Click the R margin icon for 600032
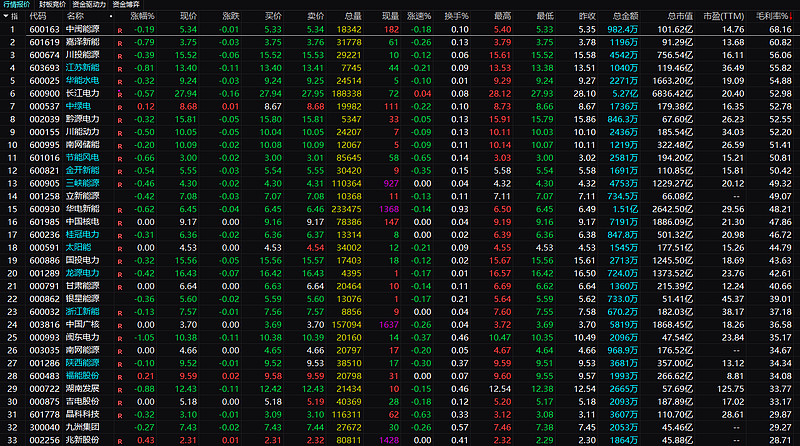 [120, 313]
